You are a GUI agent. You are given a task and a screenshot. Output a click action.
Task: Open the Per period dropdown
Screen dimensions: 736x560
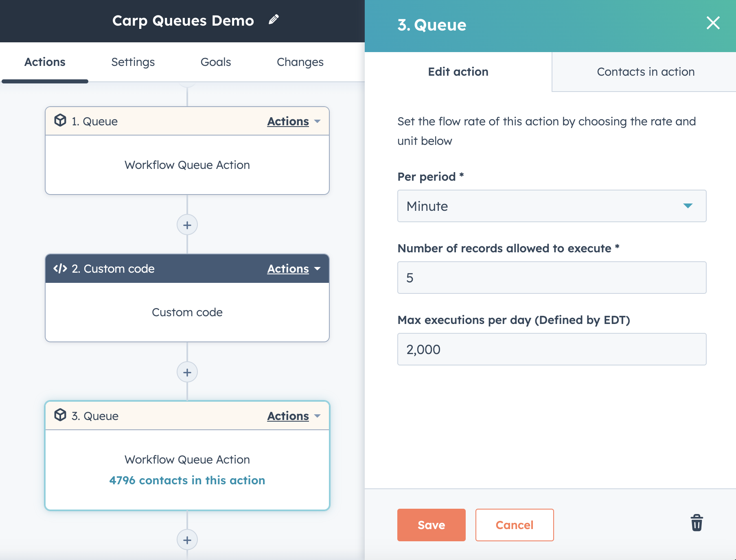(x=552, y=206)
